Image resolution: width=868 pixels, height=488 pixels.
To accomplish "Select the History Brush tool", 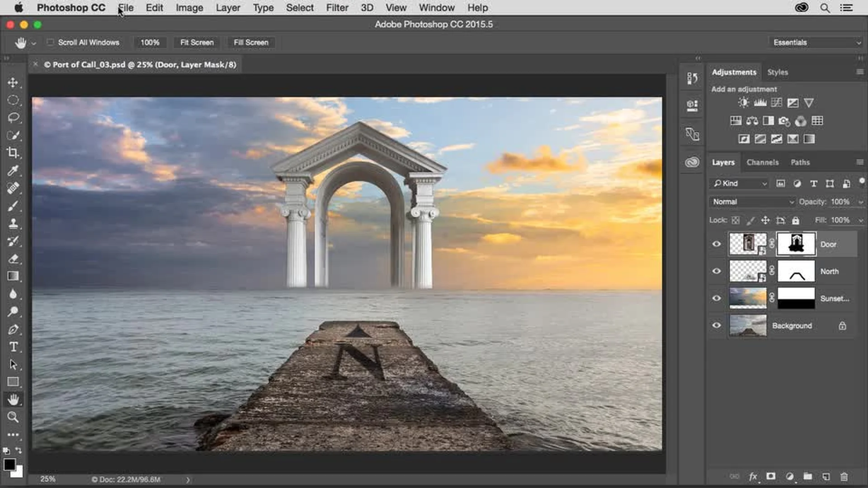I will [x=13, y=241].
